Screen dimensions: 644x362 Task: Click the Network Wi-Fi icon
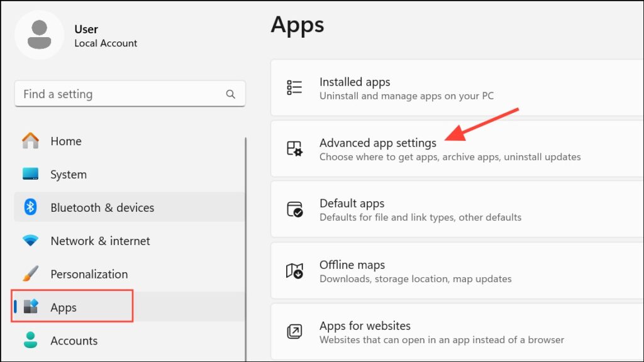30,241
